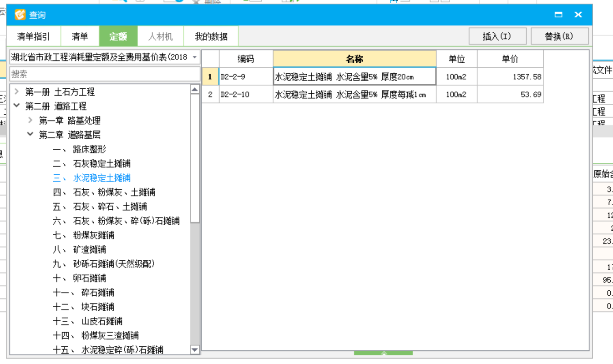Click the 厚度20cm quota name cell
Screen dimensions: 613x364
(x=355, y=76)
